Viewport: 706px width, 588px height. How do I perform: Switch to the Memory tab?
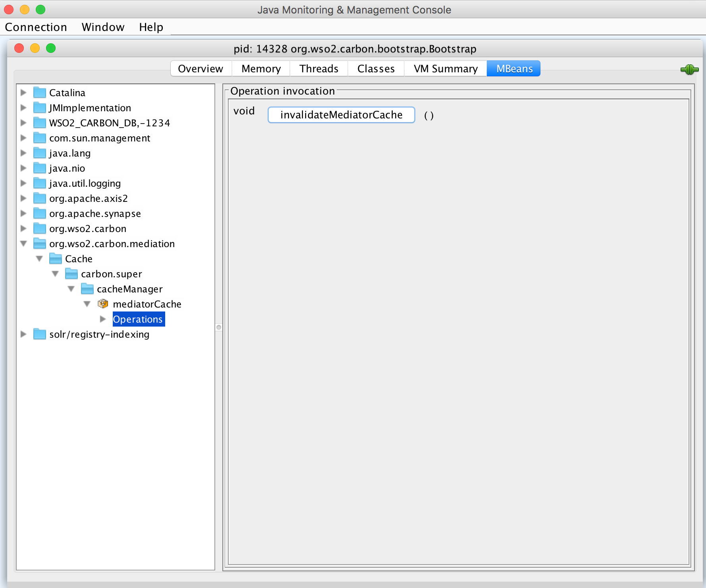(260, 68)
